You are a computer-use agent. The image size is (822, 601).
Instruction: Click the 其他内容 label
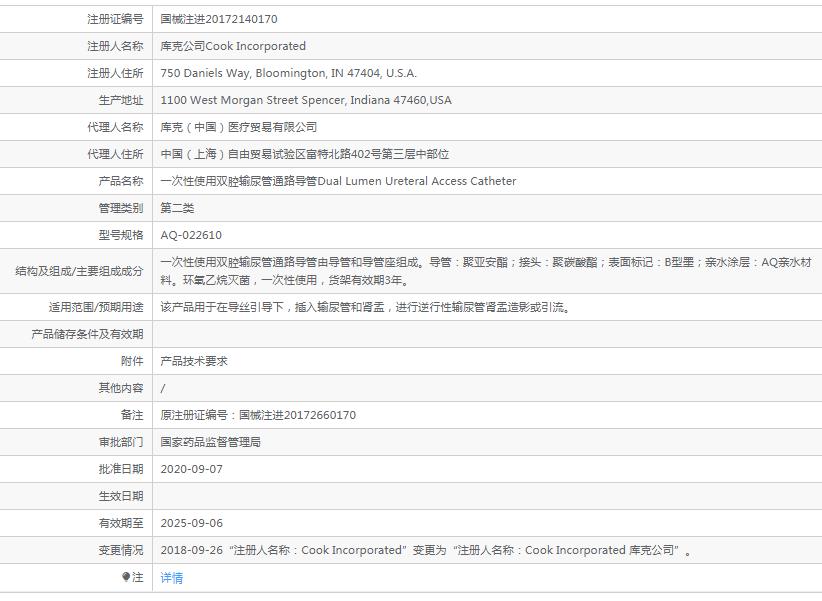point(121,388)
